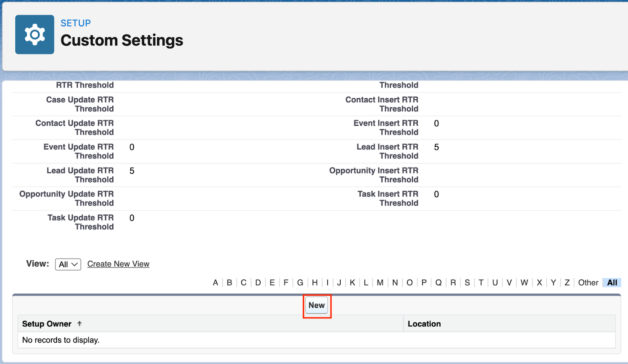The height and width of the screenshot is (364, 628).
Task: Click the Task Update RTR Threshold label
Action: coord(80,222)
